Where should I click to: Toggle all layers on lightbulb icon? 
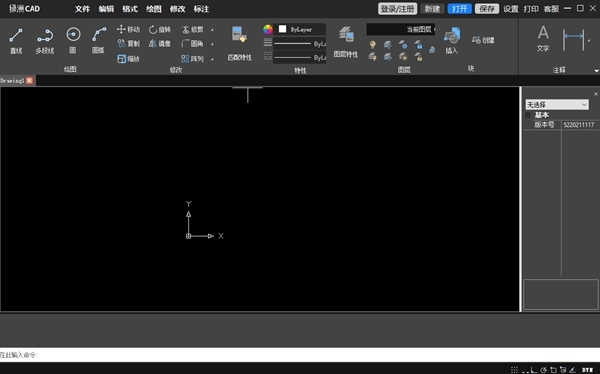[x=372, y=57]
